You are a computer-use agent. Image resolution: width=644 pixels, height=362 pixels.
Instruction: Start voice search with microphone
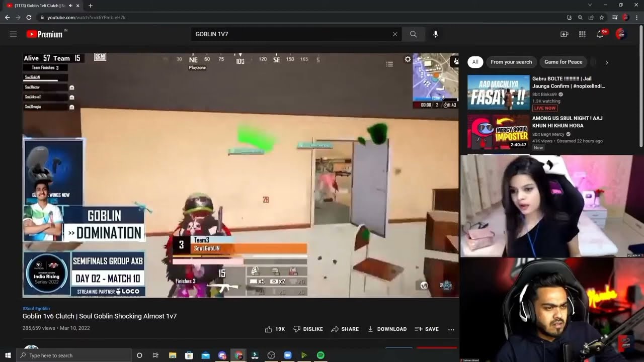[436, 34]
